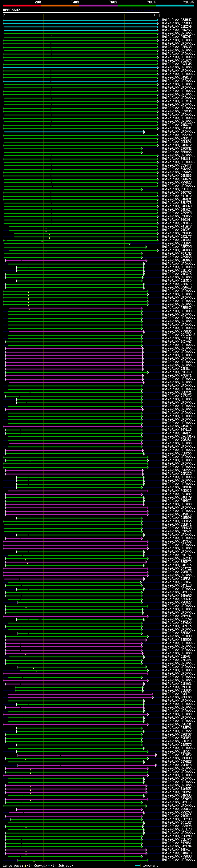This screenshot has height=868, width=197.
Task: Open hit UniRef100_Q9SMH3
Action: tap(177, 23)
